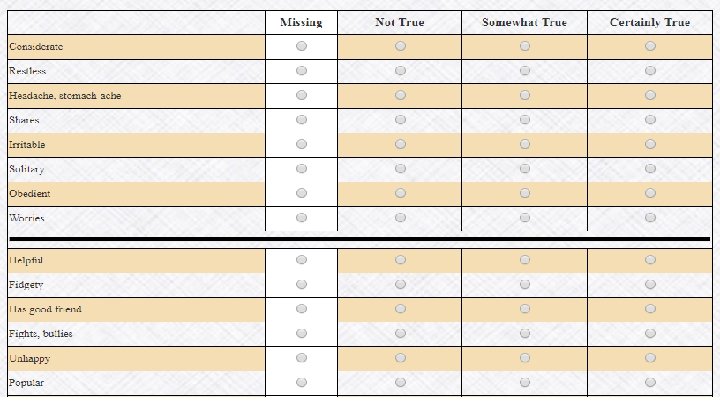Choose Not True for Obedient

click(x=400, y=193)
